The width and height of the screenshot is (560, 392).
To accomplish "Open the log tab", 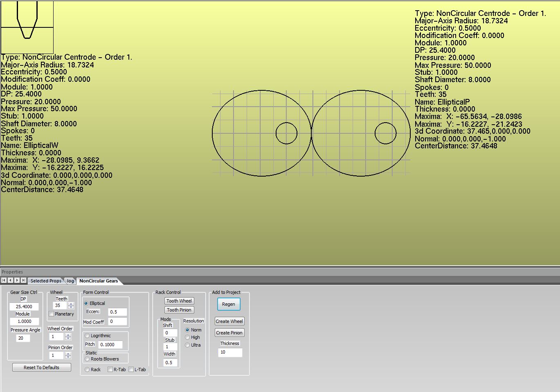I will coord(71,281).
